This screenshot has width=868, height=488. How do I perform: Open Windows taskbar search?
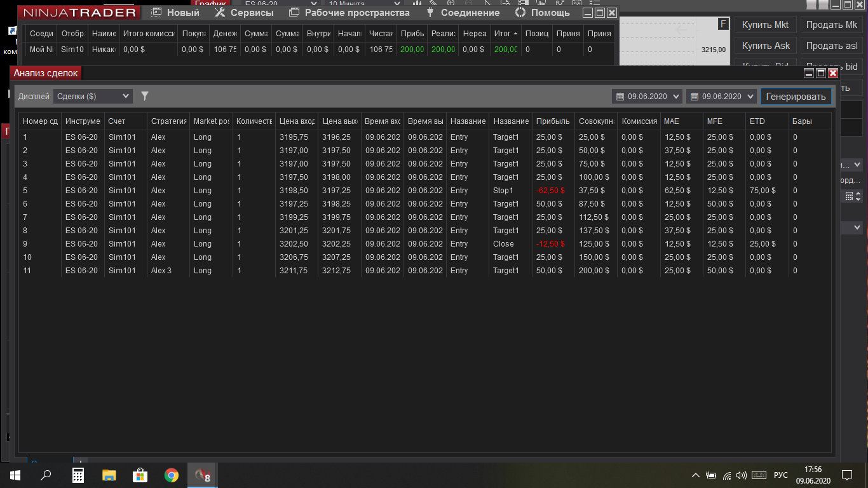46,475
